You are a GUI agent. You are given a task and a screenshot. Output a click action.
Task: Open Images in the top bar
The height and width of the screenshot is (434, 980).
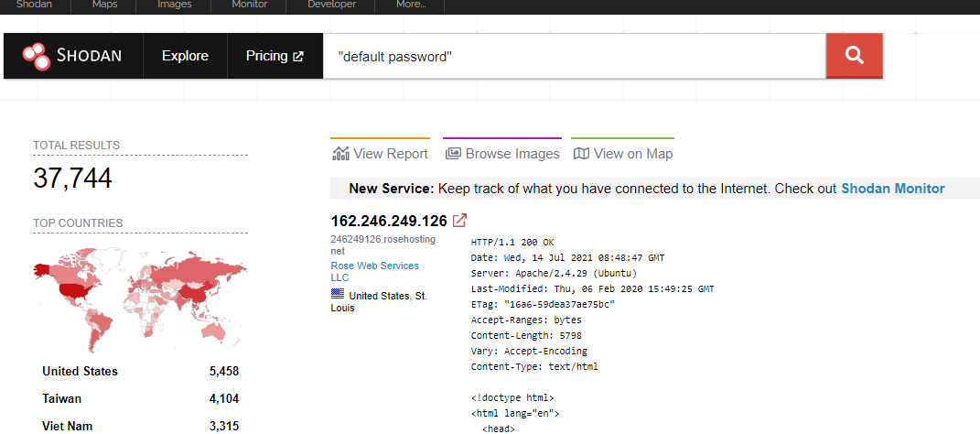175,5
